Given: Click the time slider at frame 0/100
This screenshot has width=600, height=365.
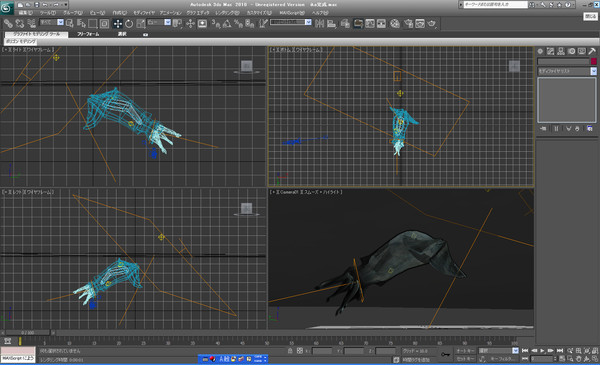Looking at the screenshot, I should coord(28,333).
